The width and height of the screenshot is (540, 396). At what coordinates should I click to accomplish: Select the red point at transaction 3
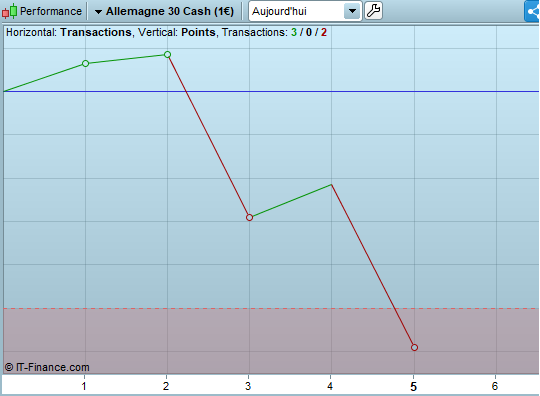pyautogui.click(x=250, y=217)
